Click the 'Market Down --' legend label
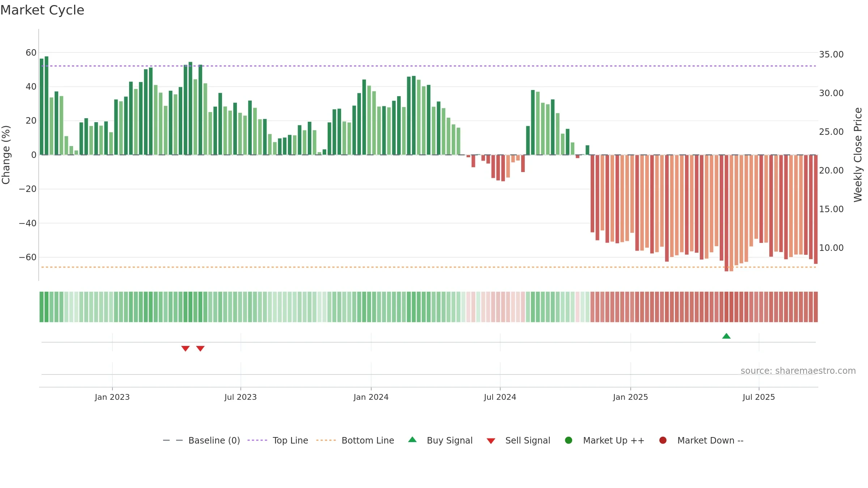The width and height of the screenshot is (868, 488). pos(710,441)
